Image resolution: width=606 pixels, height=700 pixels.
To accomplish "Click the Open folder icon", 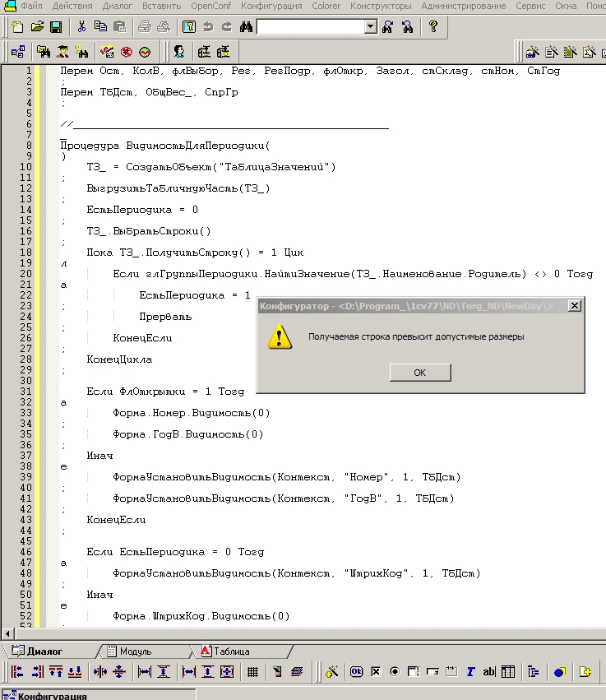I will click(37, 27).
